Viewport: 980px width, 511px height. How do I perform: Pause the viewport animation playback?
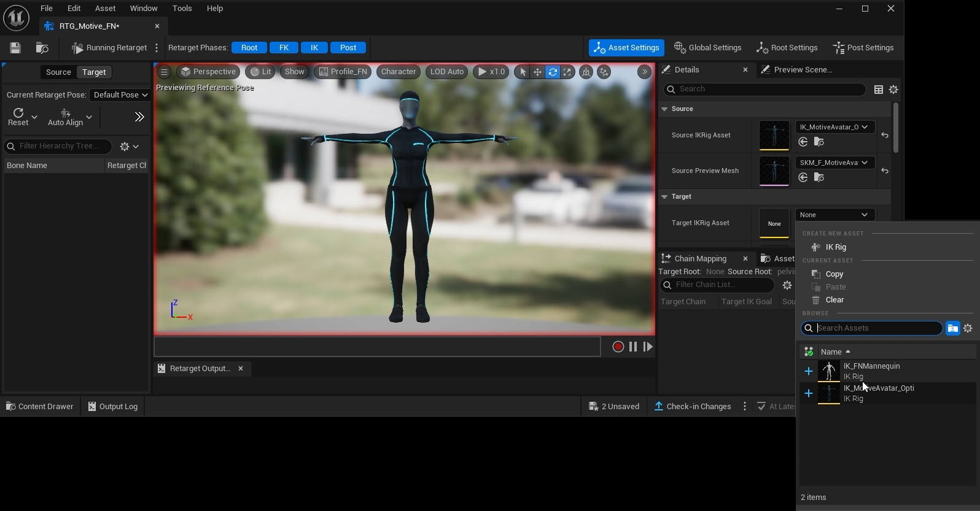coord(633,347)
